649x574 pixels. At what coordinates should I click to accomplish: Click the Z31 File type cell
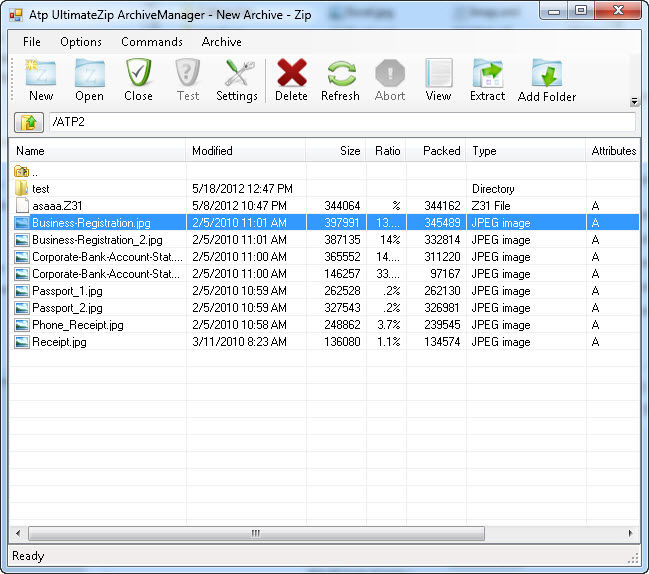pyautogui.click(x=491, y=206)
